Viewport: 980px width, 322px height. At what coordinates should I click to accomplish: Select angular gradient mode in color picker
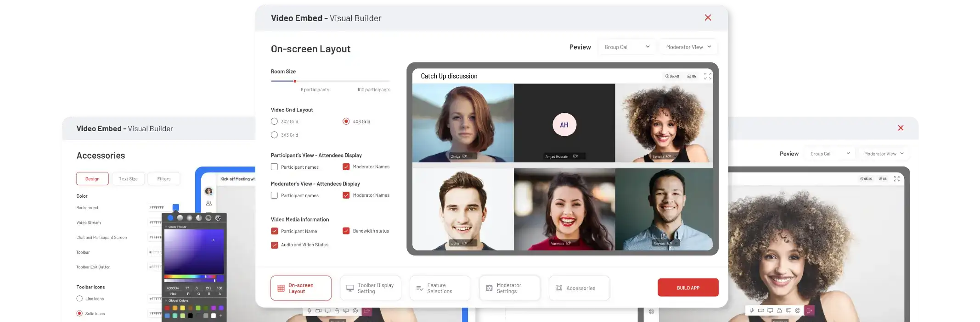click(199, 218)
